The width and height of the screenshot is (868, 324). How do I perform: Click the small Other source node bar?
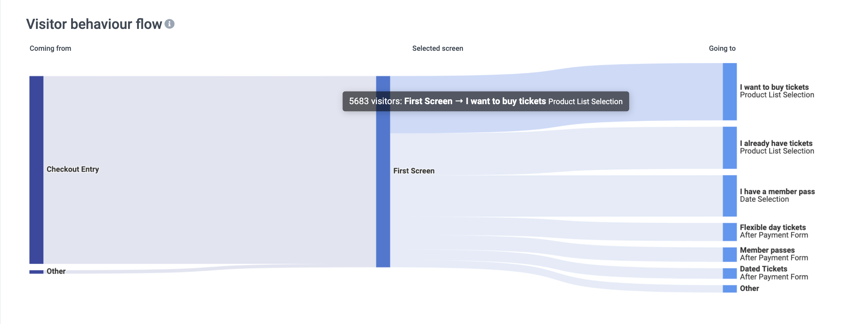(x=36, y=272)
